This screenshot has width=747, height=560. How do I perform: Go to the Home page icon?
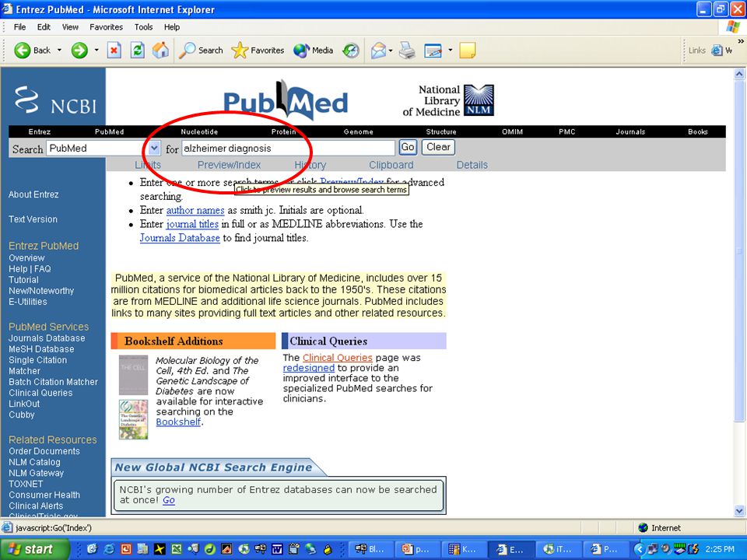pyautogui.click(x=160, y=50)
